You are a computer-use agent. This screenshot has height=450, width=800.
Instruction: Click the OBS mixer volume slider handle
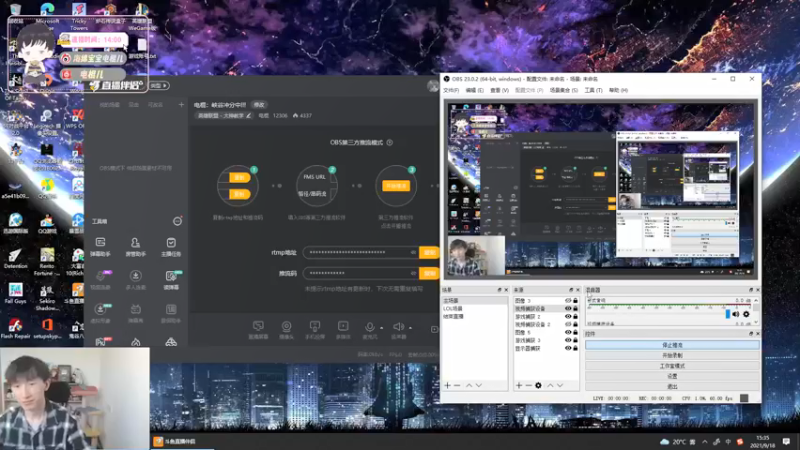click(x=728, y=314)
